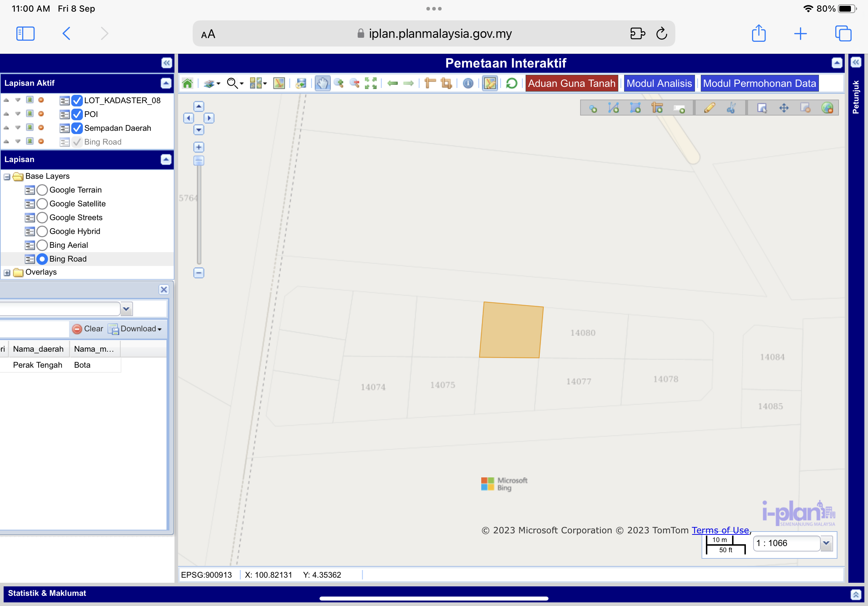Viewport: 868px width, 606px height.
Task: Select the Google Satellite base layer
Action: pyautogui.click(x=42, y=204)
